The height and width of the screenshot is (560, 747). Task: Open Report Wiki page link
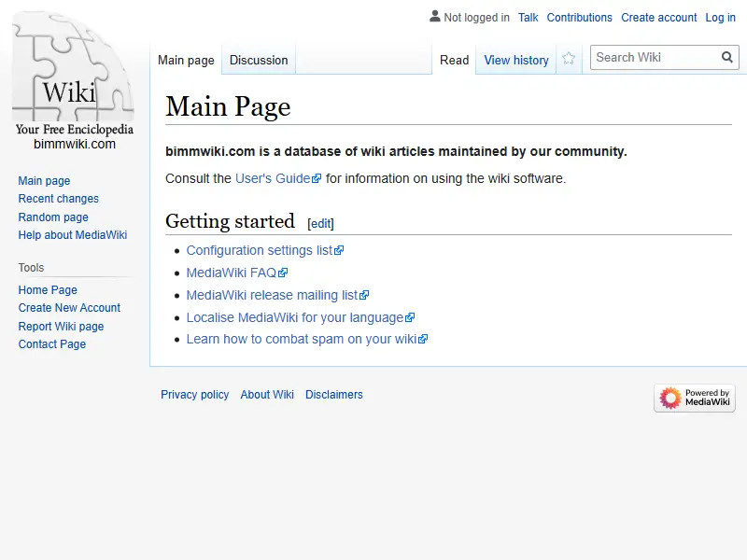tap(61, 326)
